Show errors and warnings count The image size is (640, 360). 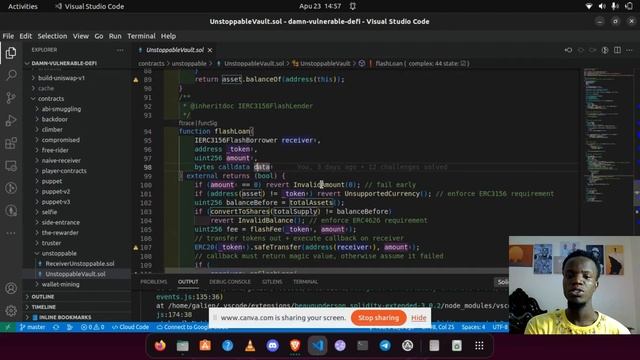click(x=92, y=327)
